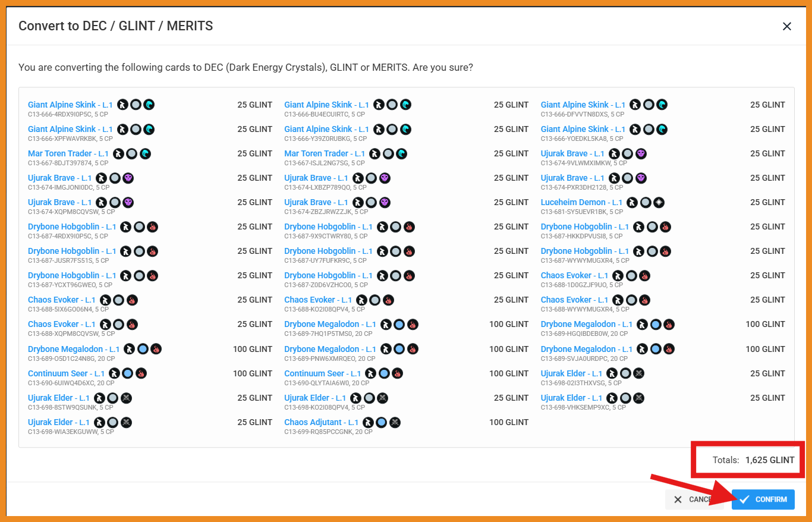The image size is (812, 522).
Task: Open Chaos Evoker link above C13-688-1D0GZJF9UO
Action: 575,275
